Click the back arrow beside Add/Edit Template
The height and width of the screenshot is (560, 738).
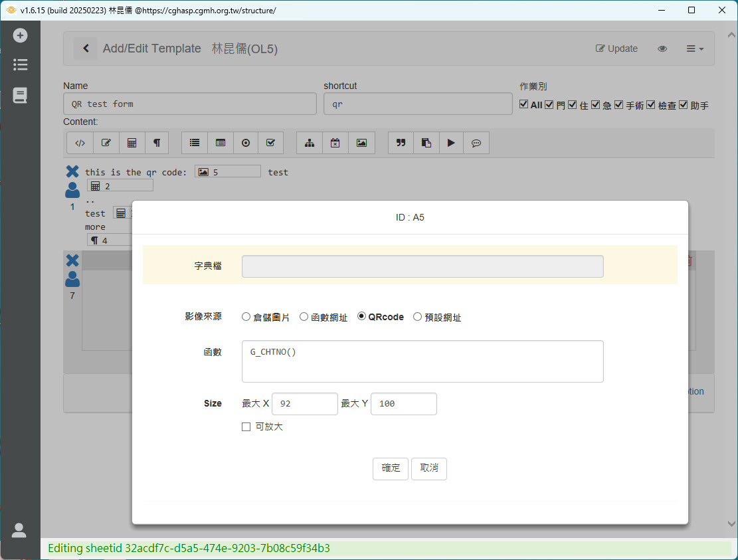click(x=85, y=48)
